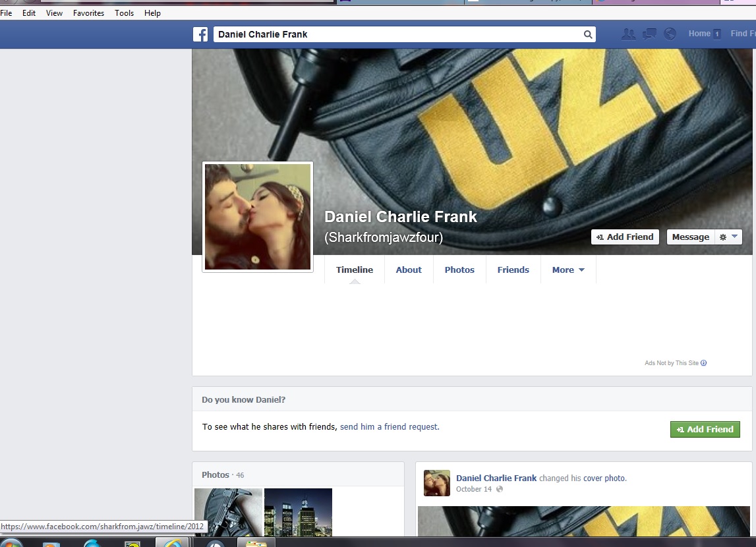
Task: Switch to the Photos tab
Action: (x=459, y=270)
